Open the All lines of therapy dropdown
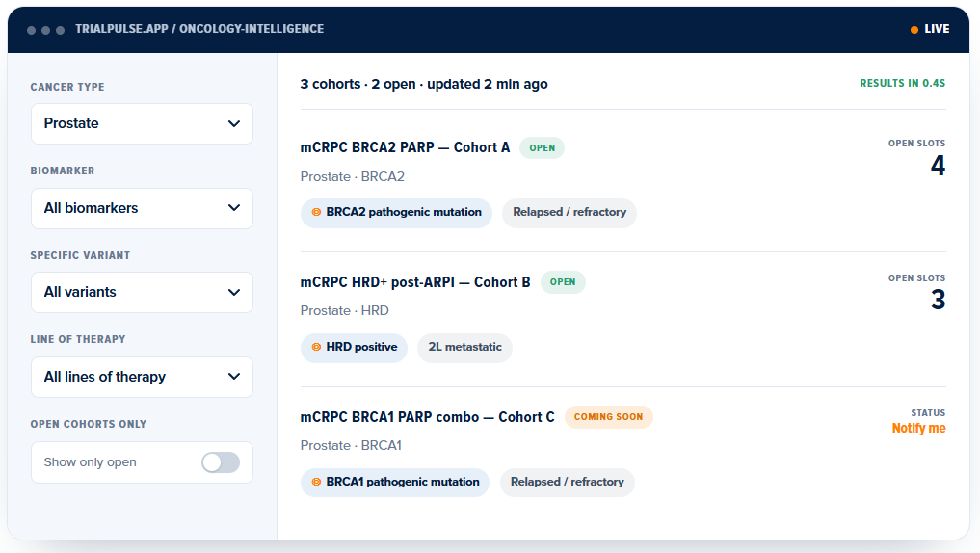Viewport: 980px width, 553px height. point(142,377)
